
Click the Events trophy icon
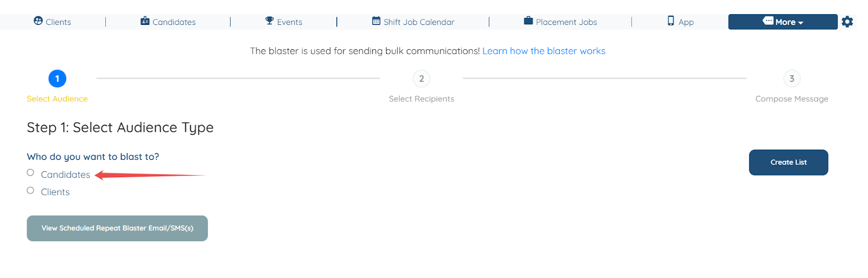(x=270, y=21)
